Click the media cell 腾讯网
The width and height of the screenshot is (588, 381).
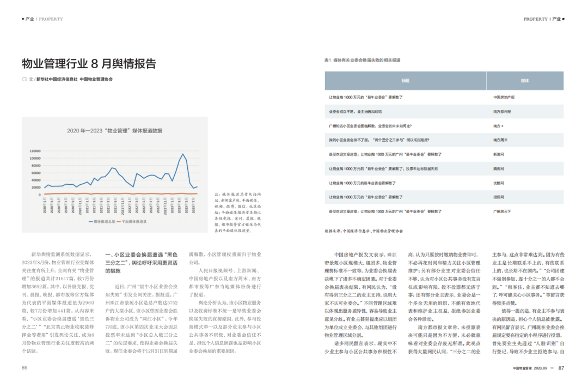click(498, 169)
